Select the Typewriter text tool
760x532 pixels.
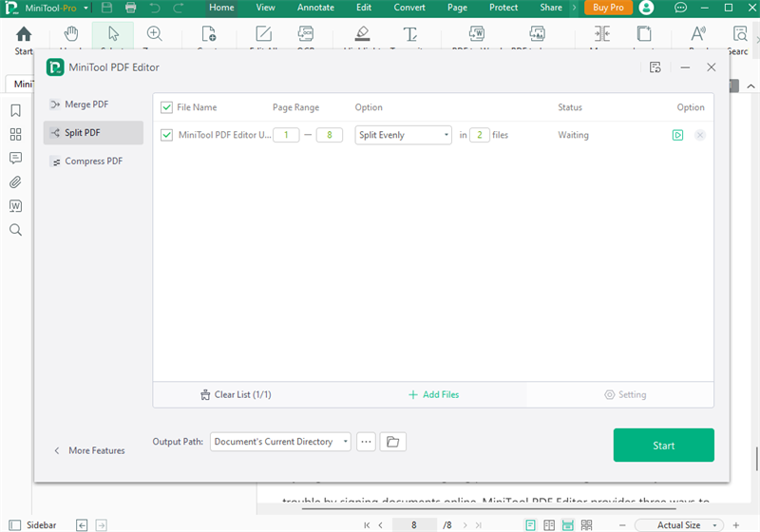point(410,34)
